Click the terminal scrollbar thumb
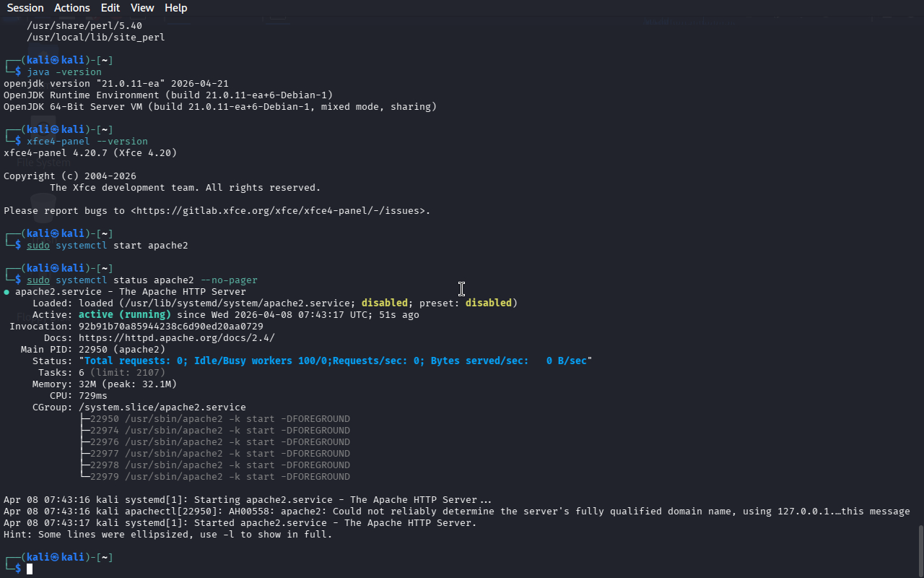 (x=920, y=549)
